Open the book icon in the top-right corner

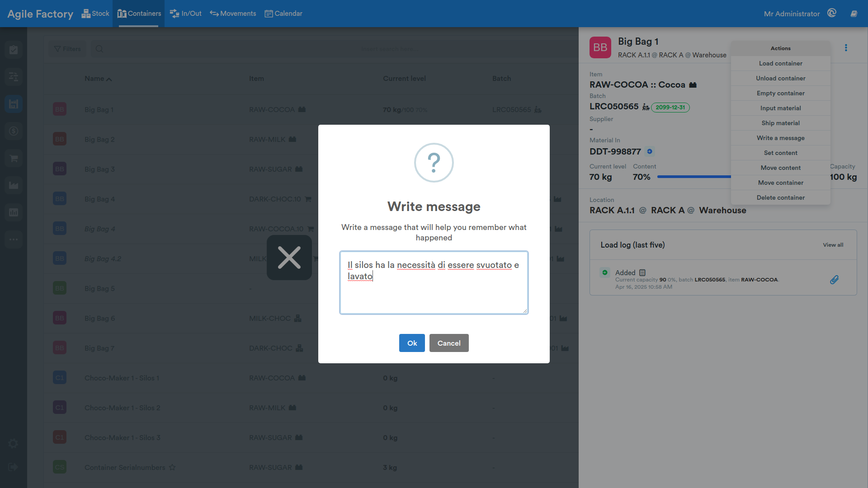[854, 14]
